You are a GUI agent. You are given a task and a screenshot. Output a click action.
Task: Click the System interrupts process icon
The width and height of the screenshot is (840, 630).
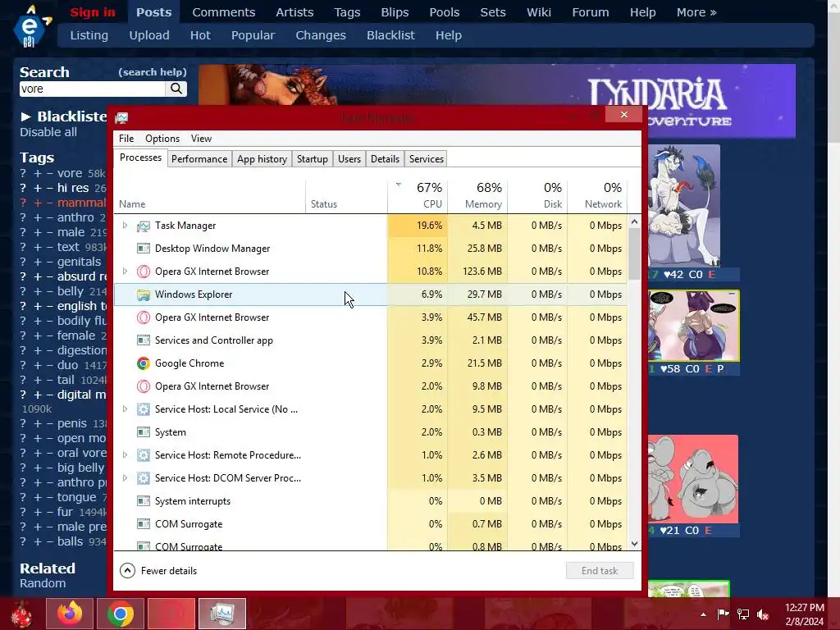tap(143, 501)
